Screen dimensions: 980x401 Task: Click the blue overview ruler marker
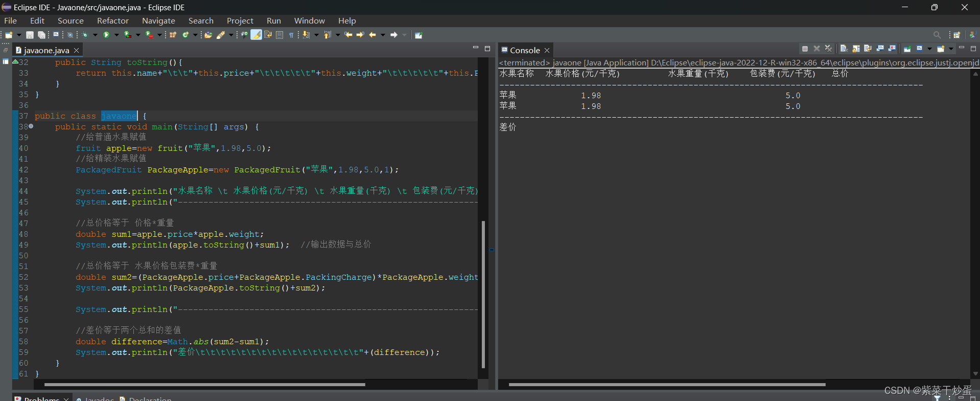click(x=492, y=250)
